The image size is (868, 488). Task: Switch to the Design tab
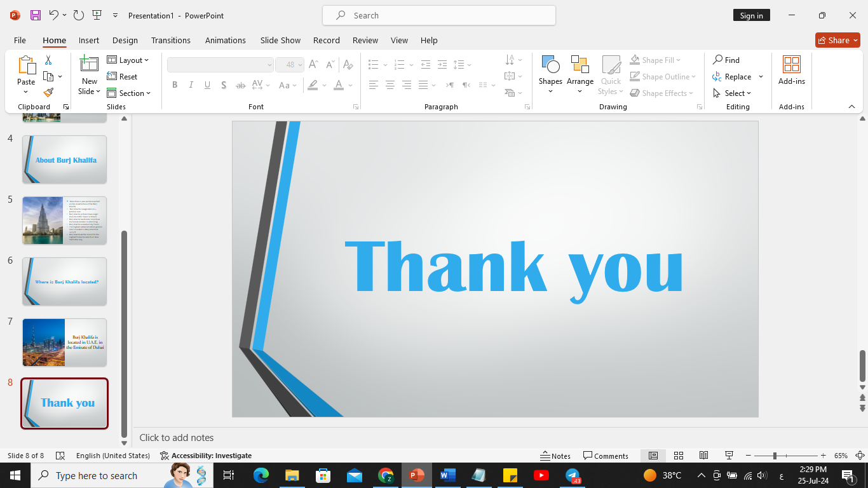click(x=125, y=40)
